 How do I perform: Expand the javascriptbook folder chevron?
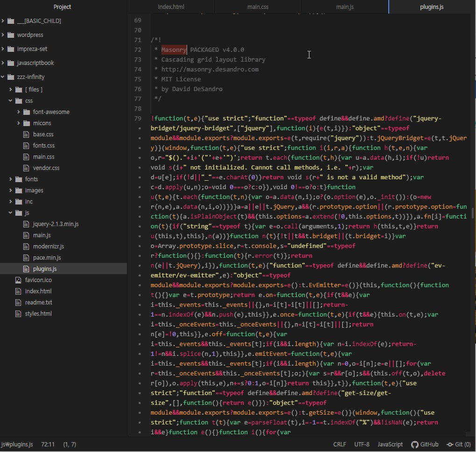pos(3,63)
